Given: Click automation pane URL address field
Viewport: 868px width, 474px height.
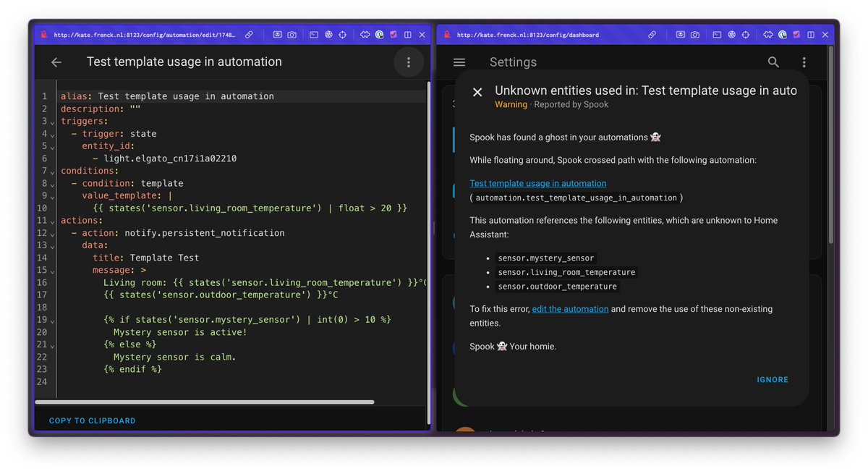Looking at the screenshot, I should tap(145, 34).
